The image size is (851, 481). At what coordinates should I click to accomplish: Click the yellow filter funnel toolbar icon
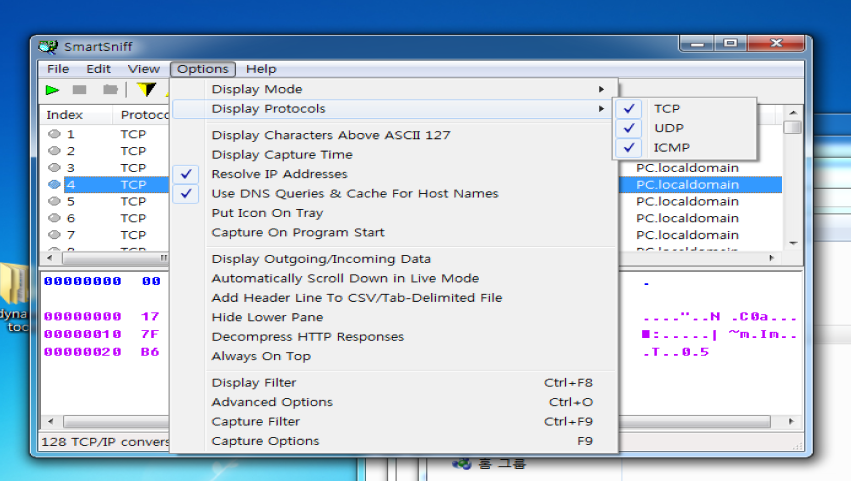[x=146, y=90]
